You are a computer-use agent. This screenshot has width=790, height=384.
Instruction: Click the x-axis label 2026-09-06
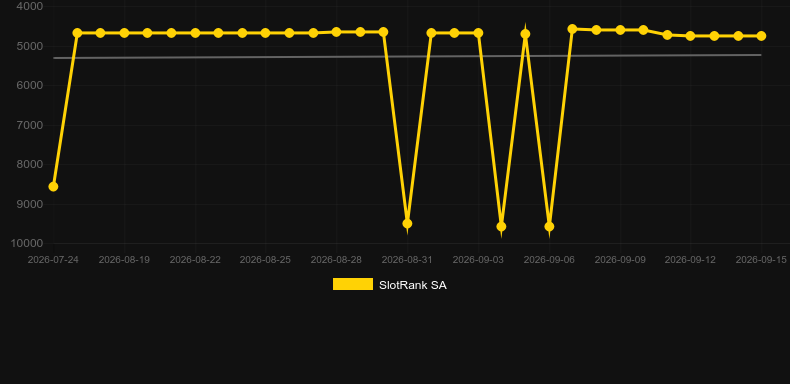[x=549, y=260]
